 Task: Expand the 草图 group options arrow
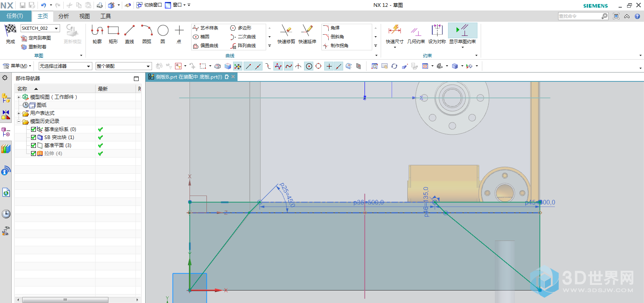(81, 56)
